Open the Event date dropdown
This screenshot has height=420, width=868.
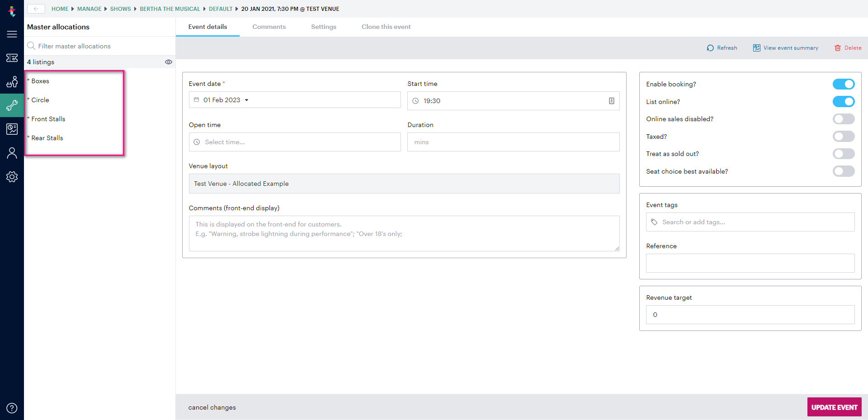[247, 100]
